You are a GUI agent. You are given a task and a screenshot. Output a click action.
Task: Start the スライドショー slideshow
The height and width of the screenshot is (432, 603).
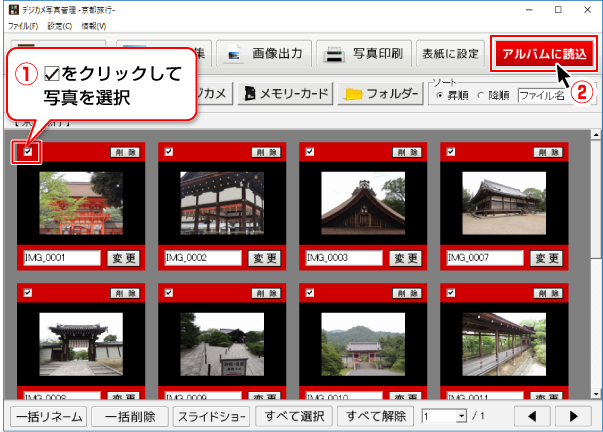pyautogui.click(x=212, y=417)
